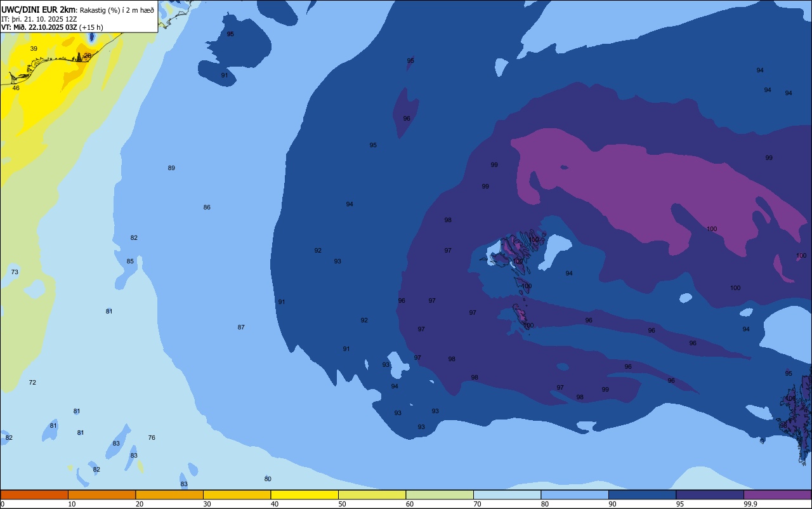Screen dimensions: 812x509
Task: Click the humidity value '39' on the map
Action: 34,49
